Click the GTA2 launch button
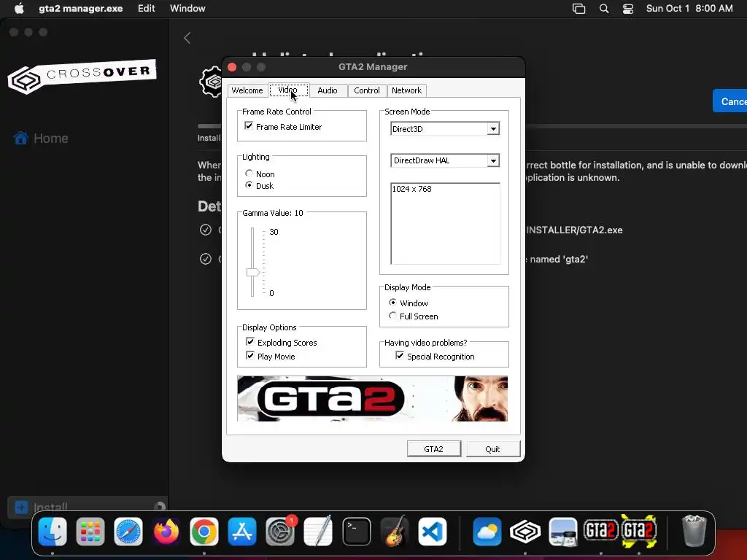Screen dimensions: 747x560 click(x=434, y=449)
